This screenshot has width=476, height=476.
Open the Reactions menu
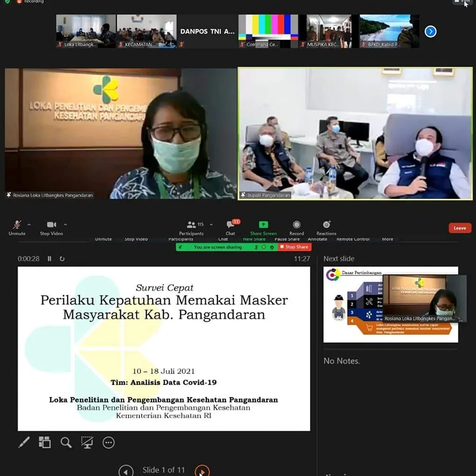(x=326, y=228)
